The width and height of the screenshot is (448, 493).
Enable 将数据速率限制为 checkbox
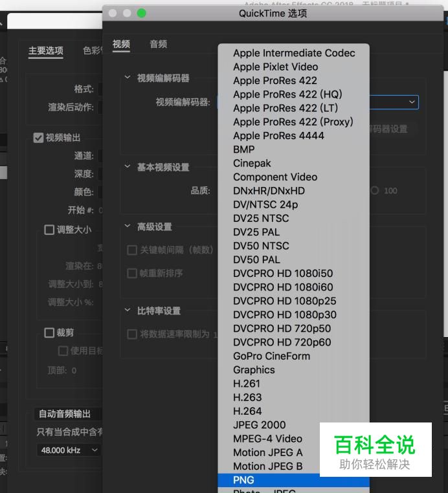(132, 334)
